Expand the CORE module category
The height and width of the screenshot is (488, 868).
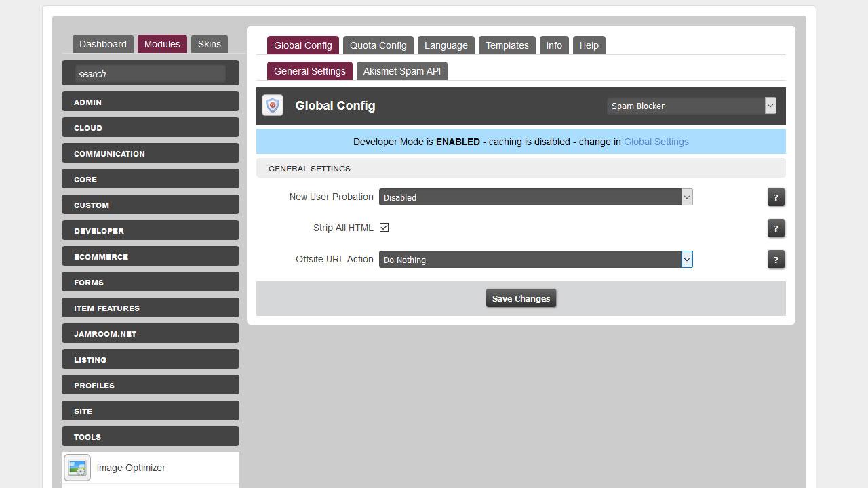151,179
